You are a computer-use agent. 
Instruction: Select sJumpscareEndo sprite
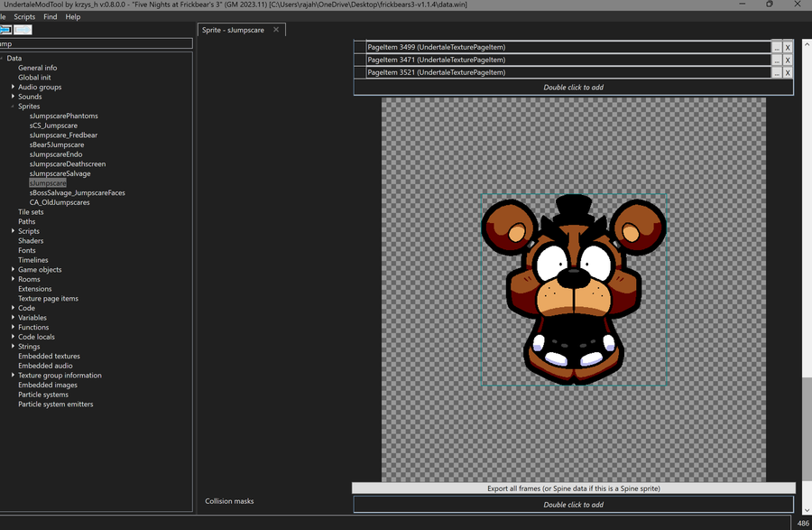[x=55, y=154]
